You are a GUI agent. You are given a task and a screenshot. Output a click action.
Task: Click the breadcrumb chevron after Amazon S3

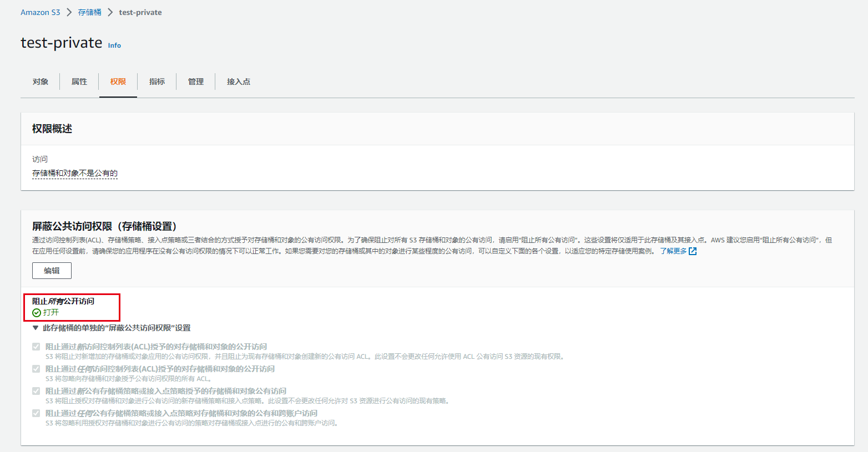pyautogui.click(x=69, y=12)
